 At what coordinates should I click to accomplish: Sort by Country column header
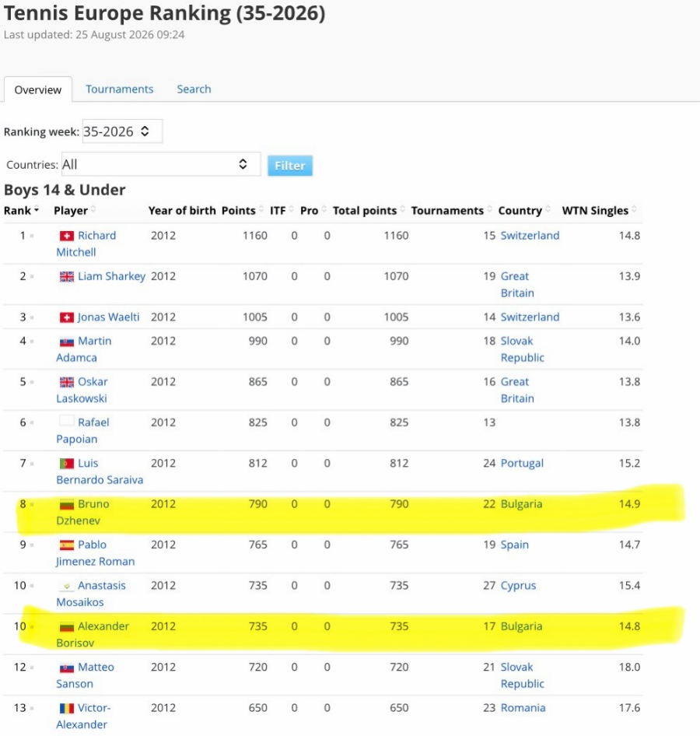[520, 210]
